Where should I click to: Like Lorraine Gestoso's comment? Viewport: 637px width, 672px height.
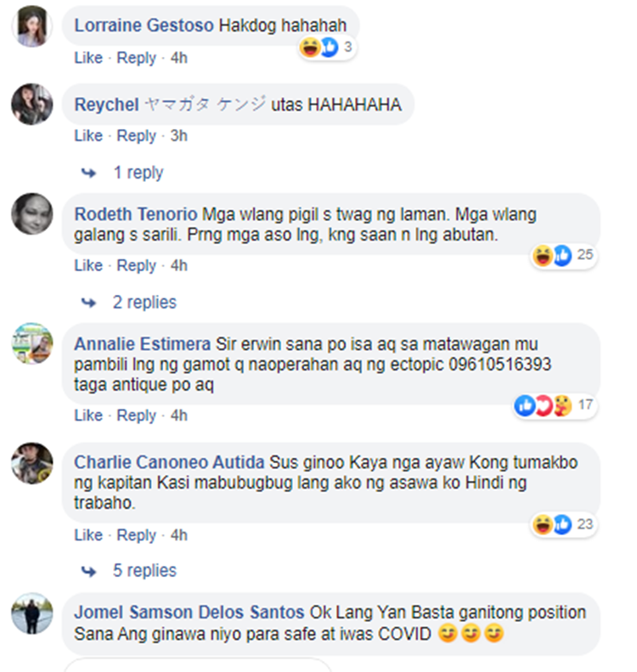point(88,58)
